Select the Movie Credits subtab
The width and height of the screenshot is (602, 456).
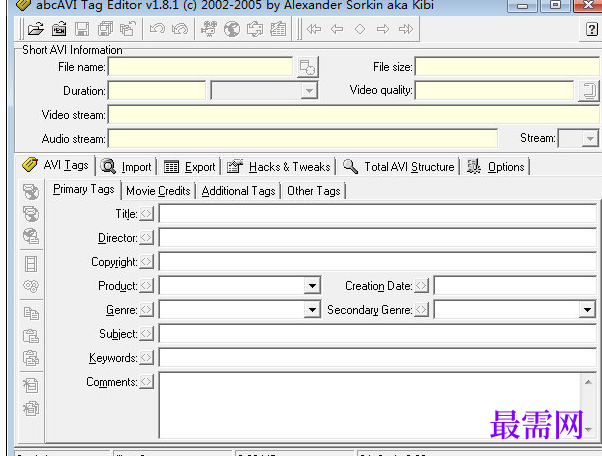(x=158, y=191)
